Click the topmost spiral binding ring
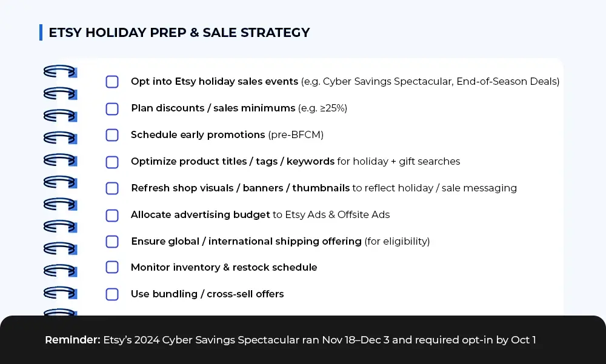This screenshot has height=364, width=606. coord(59,71)
